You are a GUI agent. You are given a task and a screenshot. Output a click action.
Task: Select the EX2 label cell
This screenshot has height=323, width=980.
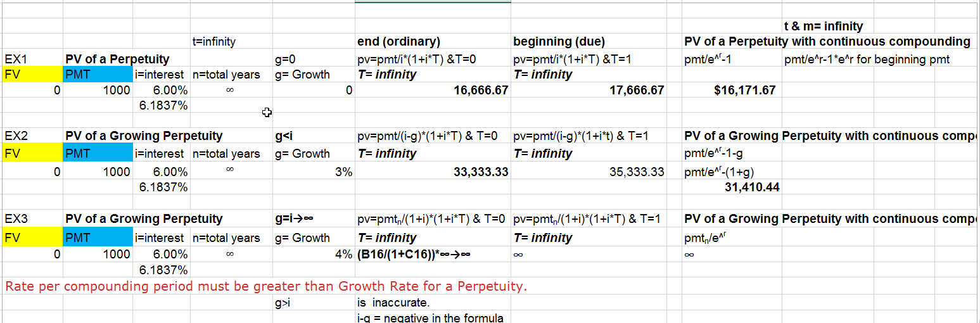pyautogui.click(x=32, y=136)
